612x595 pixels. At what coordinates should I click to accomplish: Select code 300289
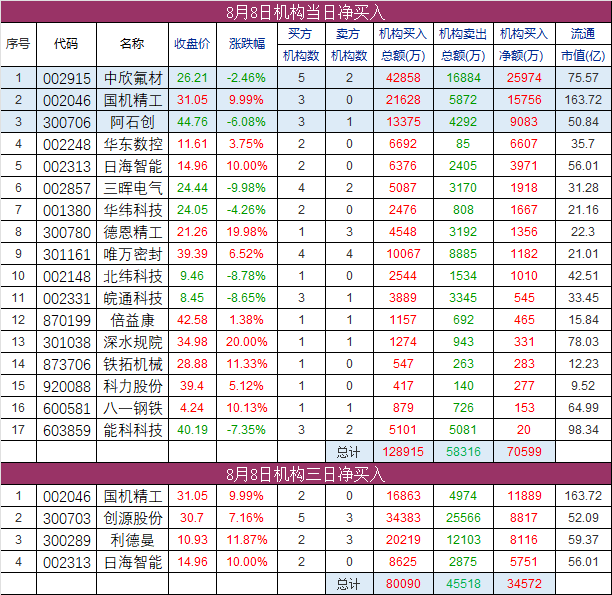(67, 540)
